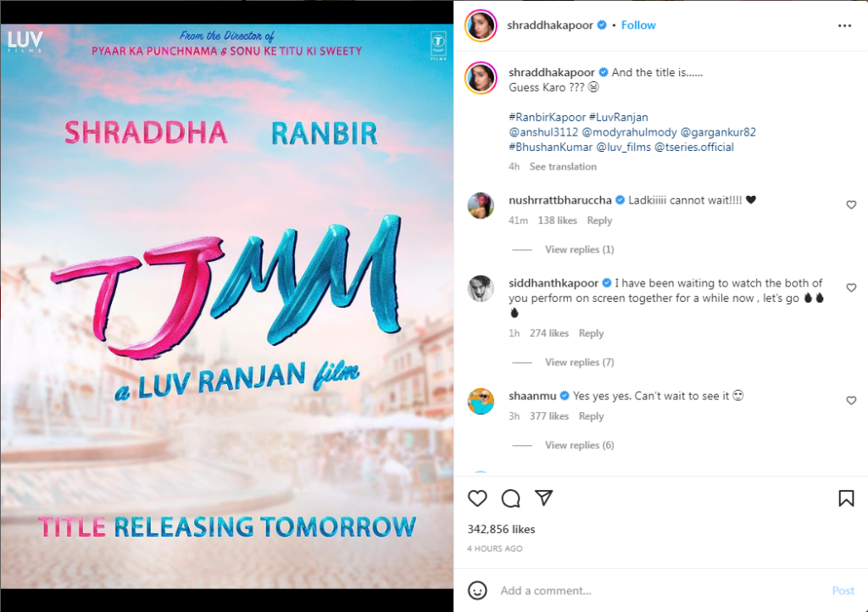
Task: Open emoji picker in comment box
Action: pyautogui.click(x=477, y=591)
